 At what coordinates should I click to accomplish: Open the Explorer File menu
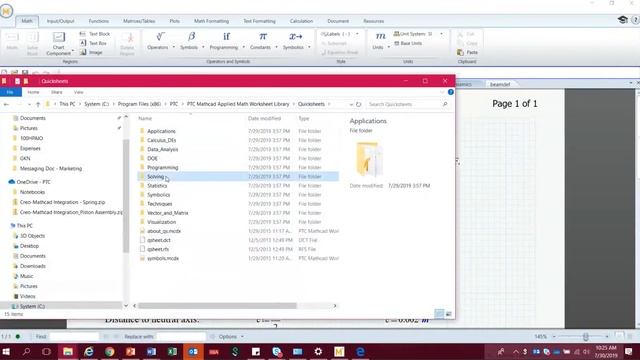click(10, 92)
